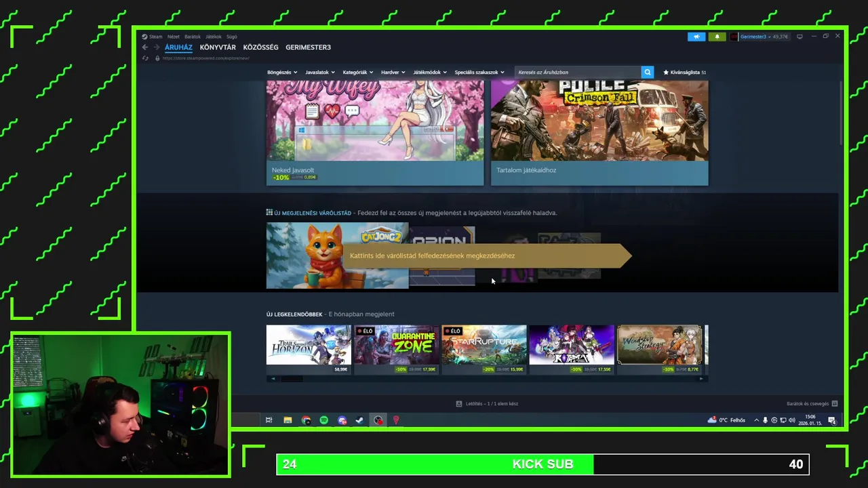
Task: Open the CatJong 2 queue thumbnail
Action: pyautogui.click(x=338, y=256)
